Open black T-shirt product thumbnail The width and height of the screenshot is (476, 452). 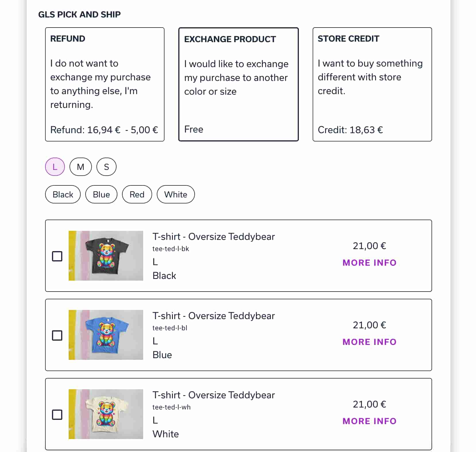[106, 256]
